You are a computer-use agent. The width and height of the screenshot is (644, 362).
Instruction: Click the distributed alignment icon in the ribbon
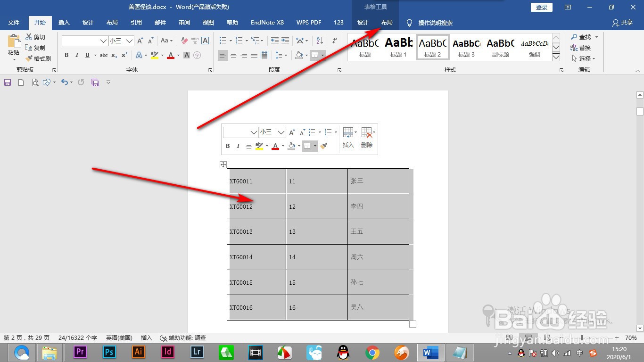pyautogui.click(x=264, y=55)
